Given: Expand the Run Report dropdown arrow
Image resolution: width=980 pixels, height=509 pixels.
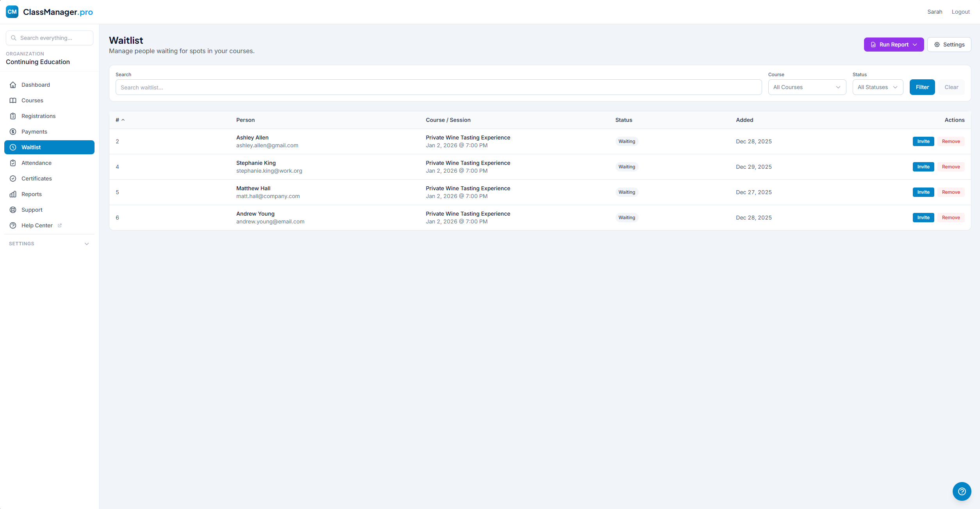Looking at the screenshot, I should tap(916, 45).
